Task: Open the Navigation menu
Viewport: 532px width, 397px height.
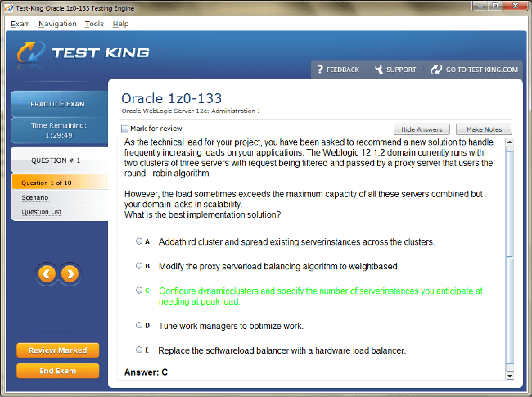Action: (x=57, y=24)
